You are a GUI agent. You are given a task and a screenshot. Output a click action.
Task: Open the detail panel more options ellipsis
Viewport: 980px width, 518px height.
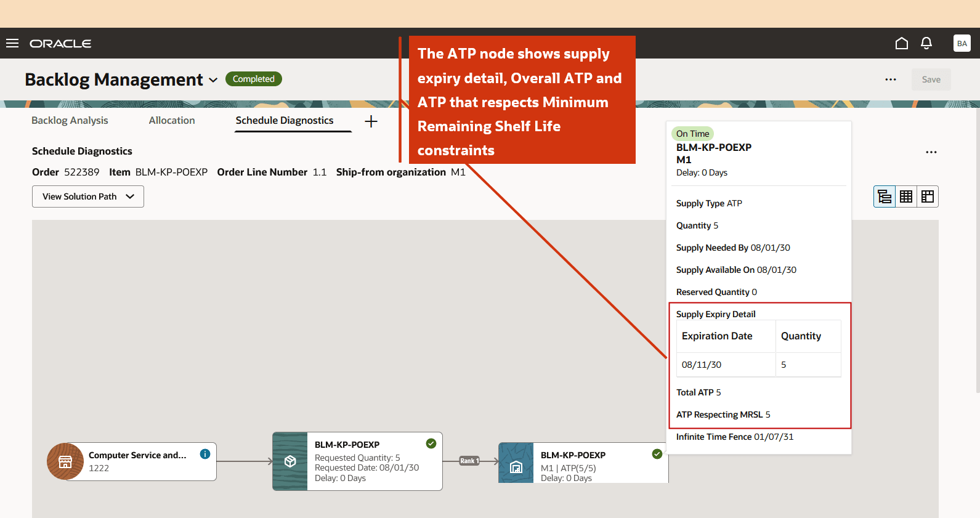[x=931, y=152]
